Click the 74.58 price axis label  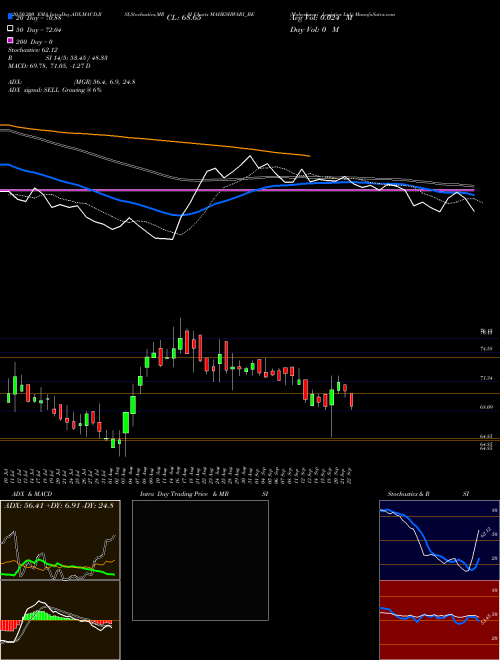pos(486,349)
